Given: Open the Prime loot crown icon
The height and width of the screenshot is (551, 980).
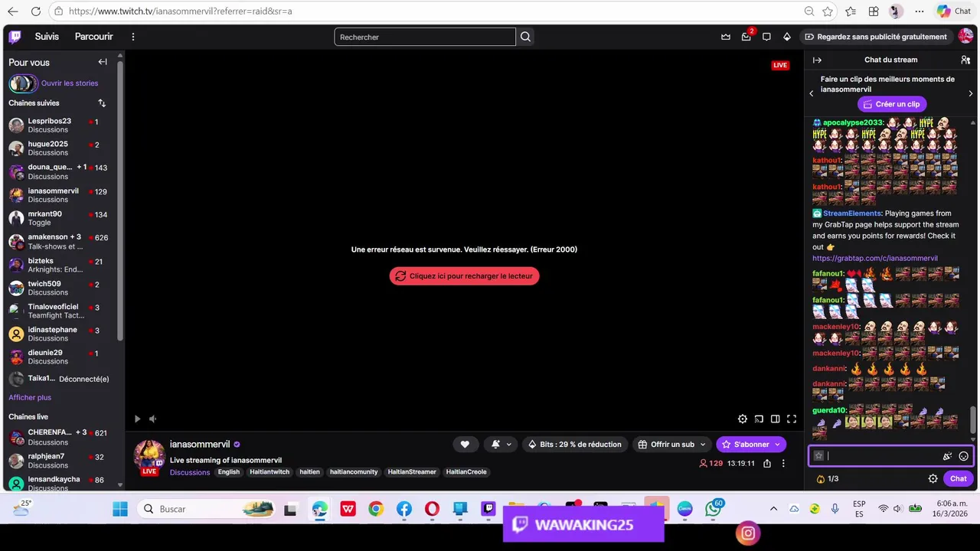Looking at the screenshot, I should pyautogui.click(x=726, y=37).
